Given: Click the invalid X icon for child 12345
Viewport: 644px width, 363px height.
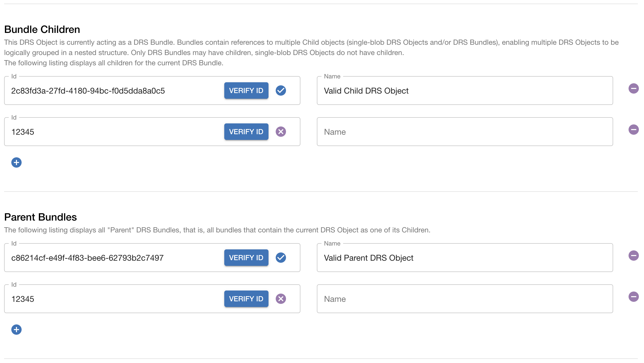Looking at the screenshot, I should coord(281,132).
